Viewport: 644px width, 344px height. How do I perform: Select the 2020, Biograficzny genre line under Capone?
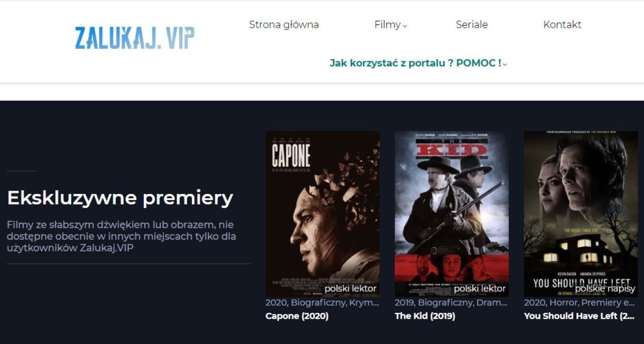coord(322,303)
